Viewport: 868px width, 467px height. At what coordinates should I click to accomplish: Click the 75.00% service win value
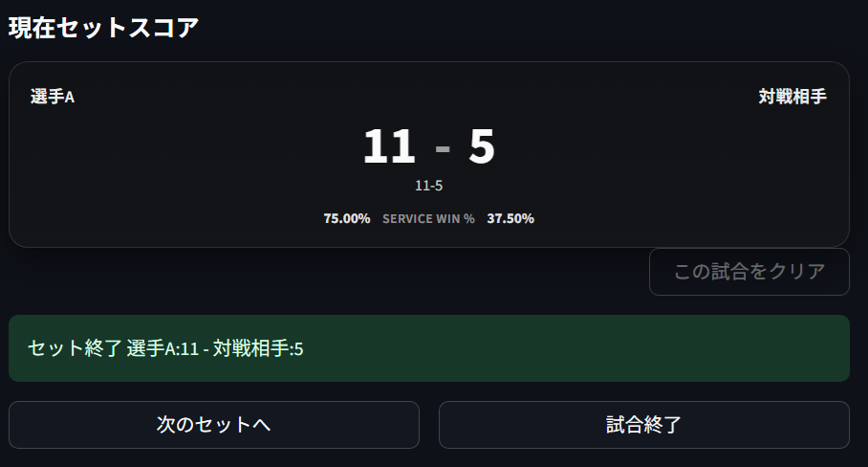pyautogui.click(x=346, y=218)
